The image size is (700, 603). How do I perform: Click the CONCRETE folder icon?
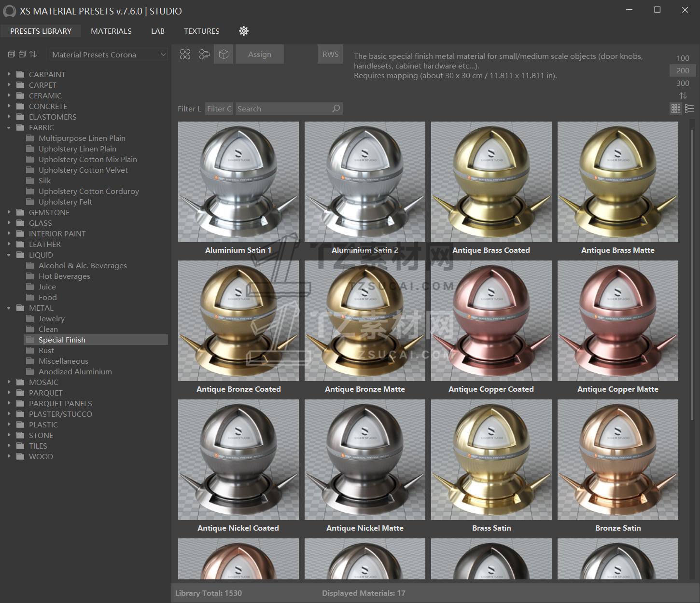tap(20, 106)
